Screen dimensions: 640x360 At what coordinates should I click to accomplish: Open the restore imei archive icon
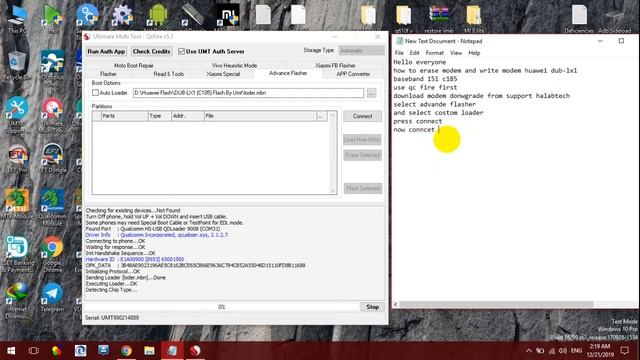439,19
